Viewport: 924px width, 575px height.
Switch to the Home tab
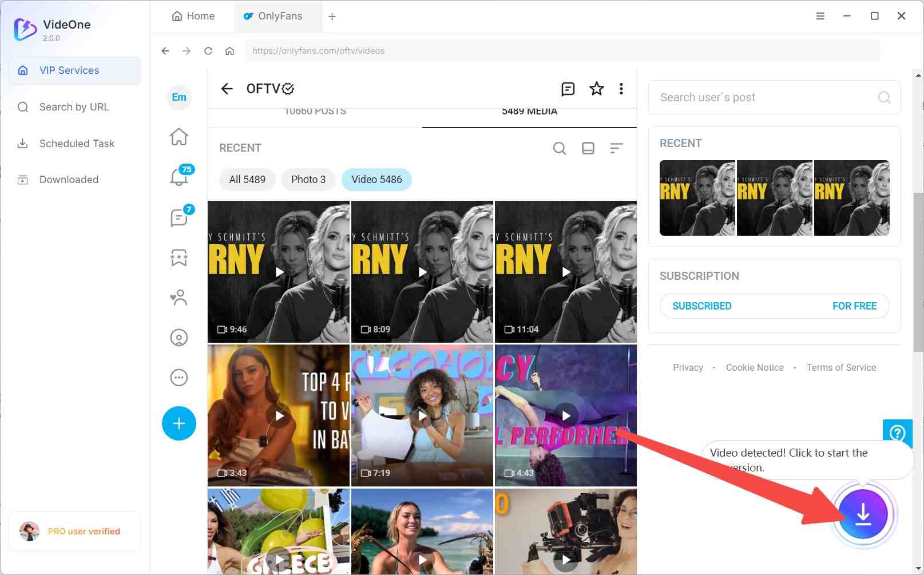point(193,16)
